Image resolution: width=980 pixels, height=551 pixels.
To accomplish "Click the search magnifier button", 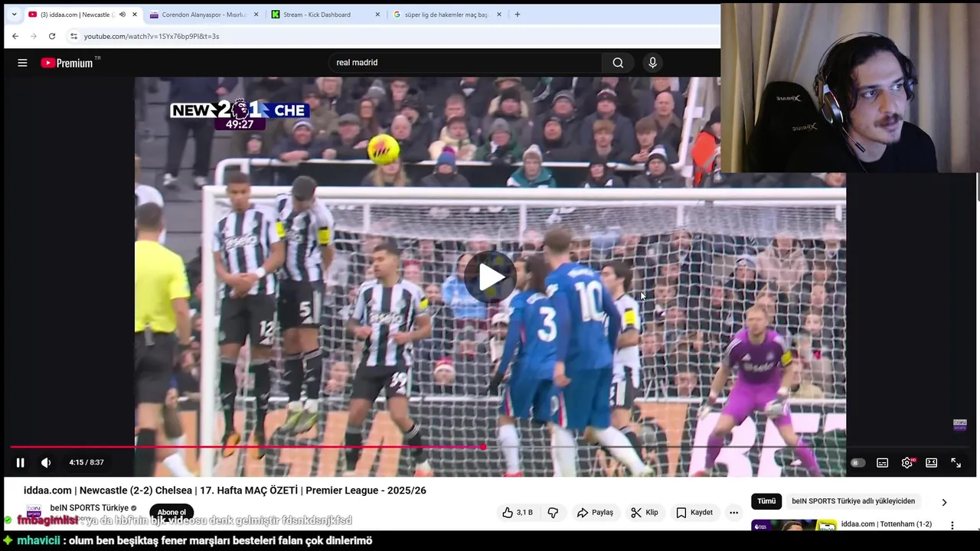I will tap(618, 63).
